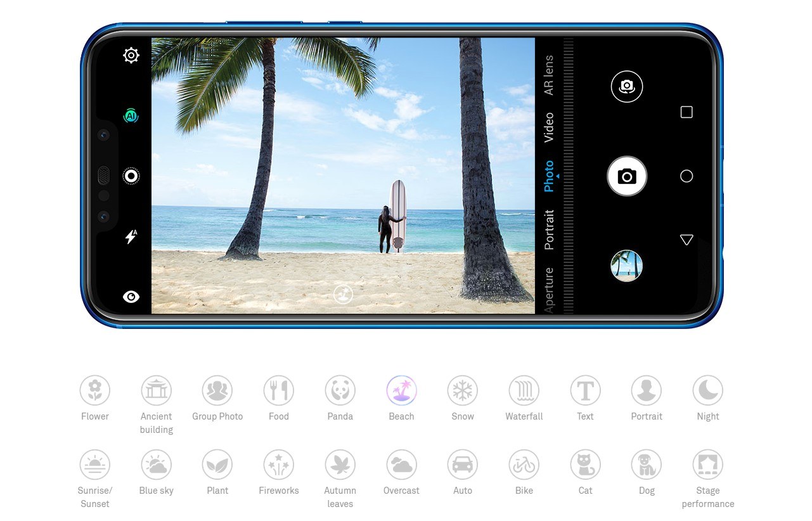Select the Blue sky scene icon

pos(157,465)
